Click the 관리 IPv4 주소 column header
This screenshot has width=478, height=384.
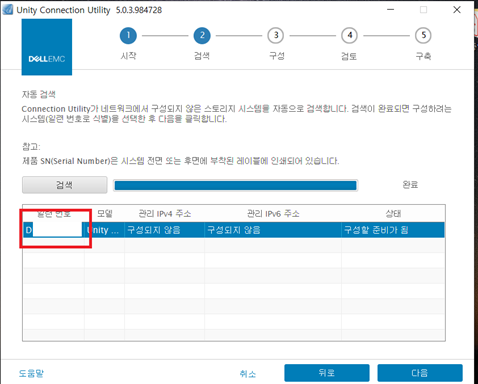[165, 213]
